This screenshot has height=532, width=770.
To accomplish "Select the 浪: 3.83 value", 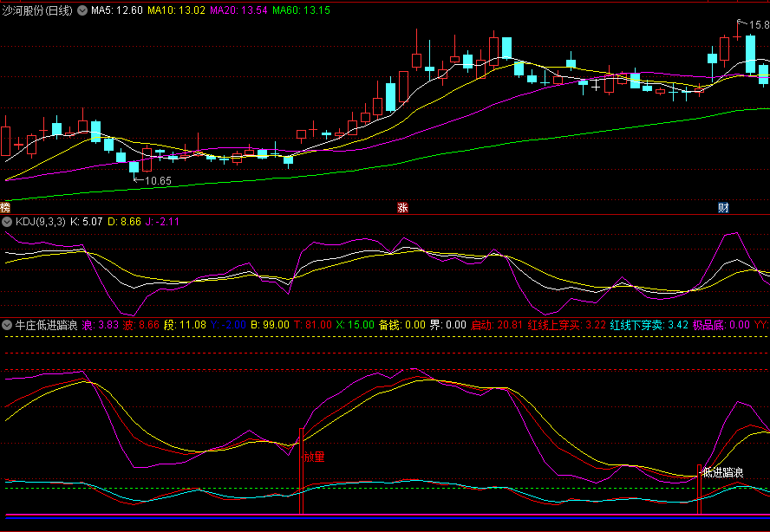I will [101, 325].
